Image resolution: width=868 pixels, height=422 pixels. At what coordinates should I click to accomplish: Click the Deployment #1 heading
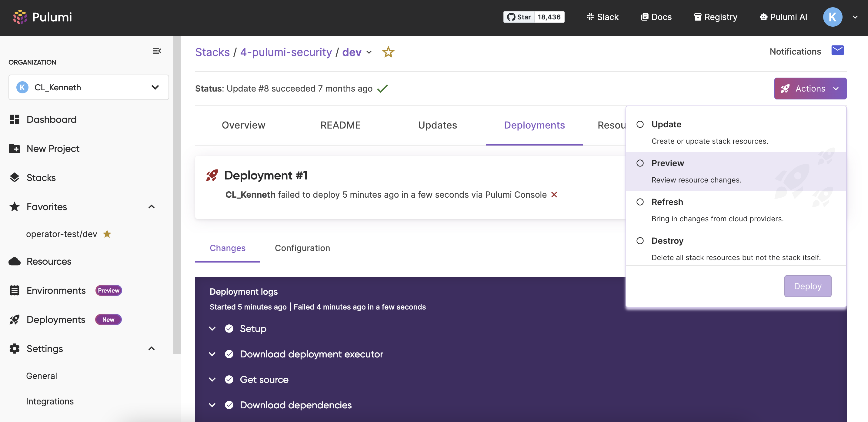click(x=266, y=175)
